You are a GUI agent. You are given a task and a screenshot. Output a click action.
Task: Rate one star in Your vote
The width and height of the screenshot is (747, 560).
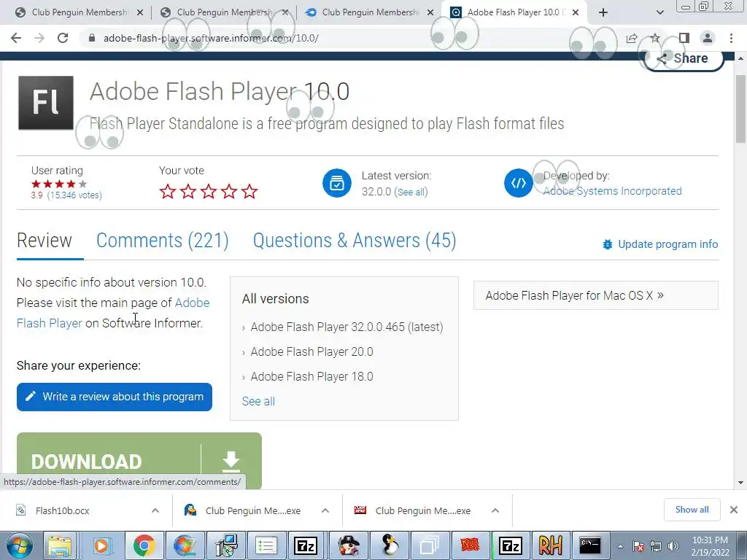[168, 192]
